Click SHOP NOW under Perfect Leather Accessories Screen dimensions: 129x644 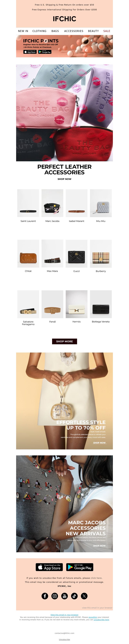click(x=64, y=179)
